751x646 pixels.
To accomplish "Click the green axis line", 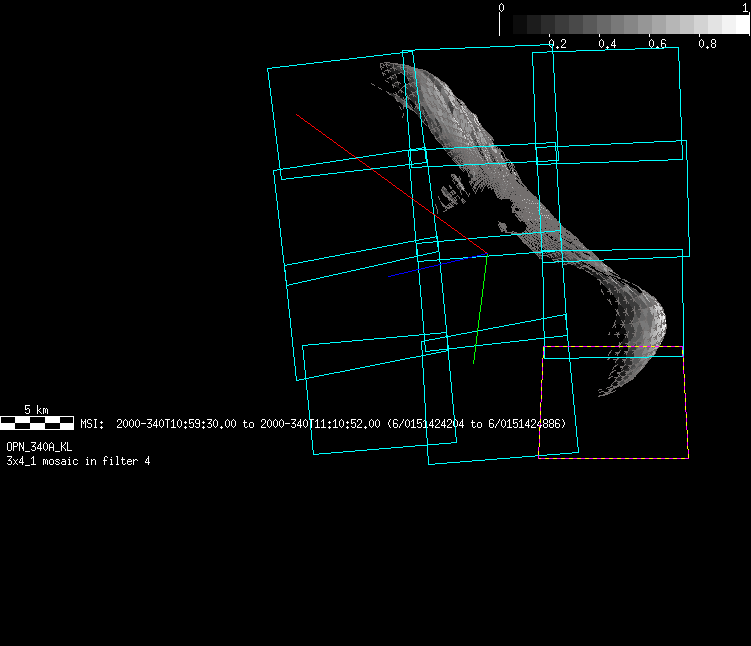I will pos(480,309).
